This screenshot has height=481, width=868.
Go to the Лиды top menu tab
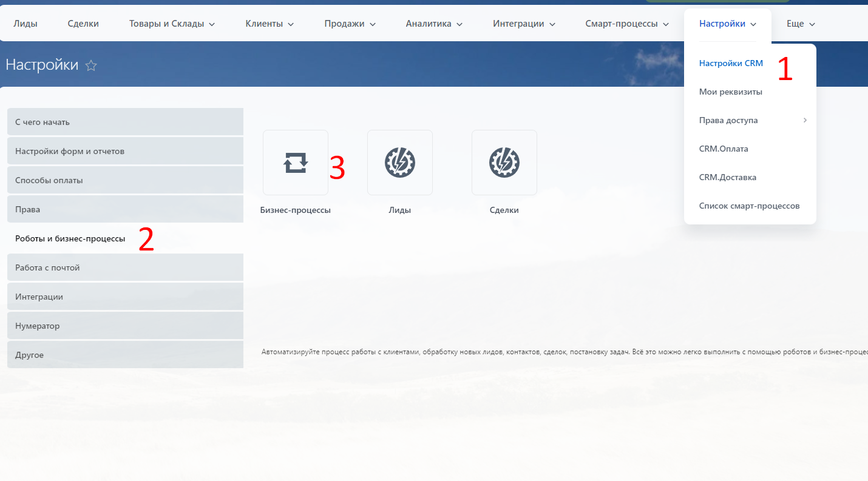(x=25, y=24)
